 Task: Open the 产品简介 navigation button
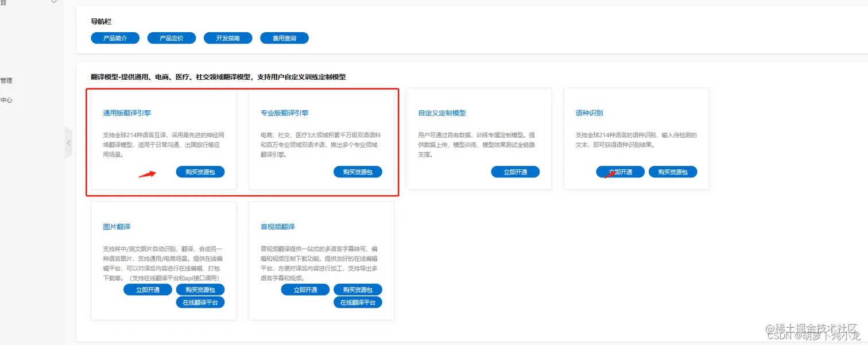pos(115,38)
